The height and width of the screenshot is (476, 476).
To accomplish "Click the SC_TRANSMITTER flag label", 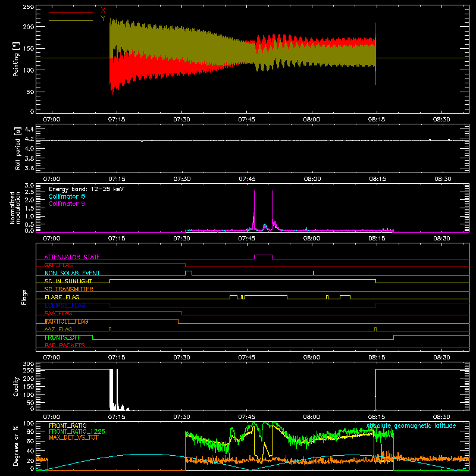I will click(x=68, y=289).
